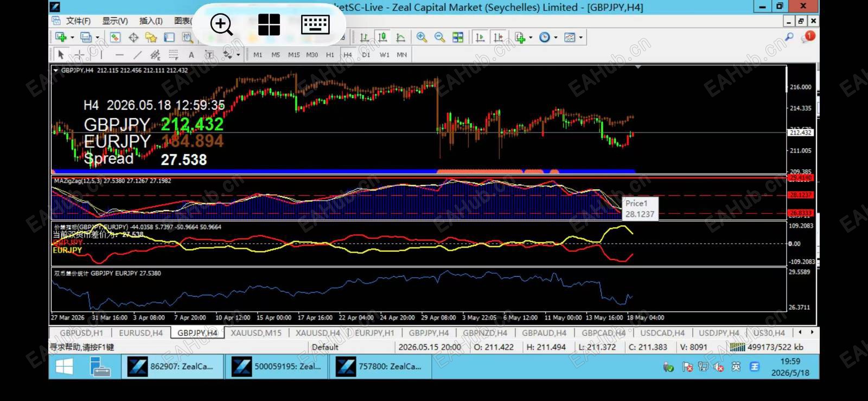Viewport: 868px width, 401px height.
Task: Switch to the XAUUSD,M15 chart tab
Action: [256, 333]
